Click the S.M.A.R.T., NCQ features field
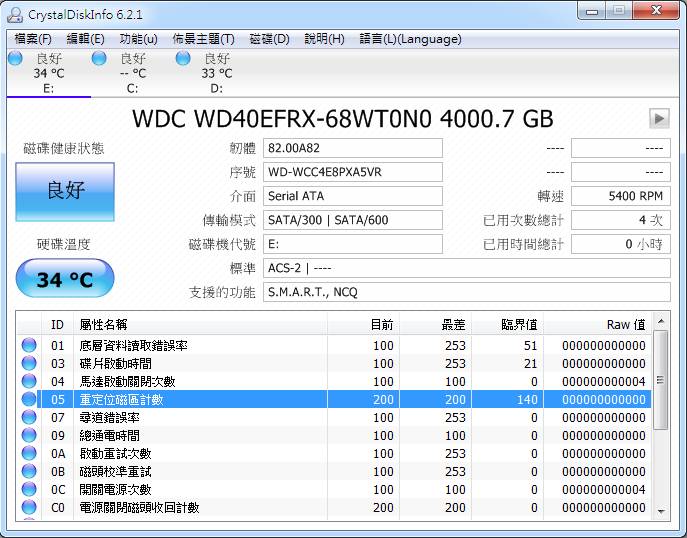Screen dimensions: 687x538 point(467,292)
